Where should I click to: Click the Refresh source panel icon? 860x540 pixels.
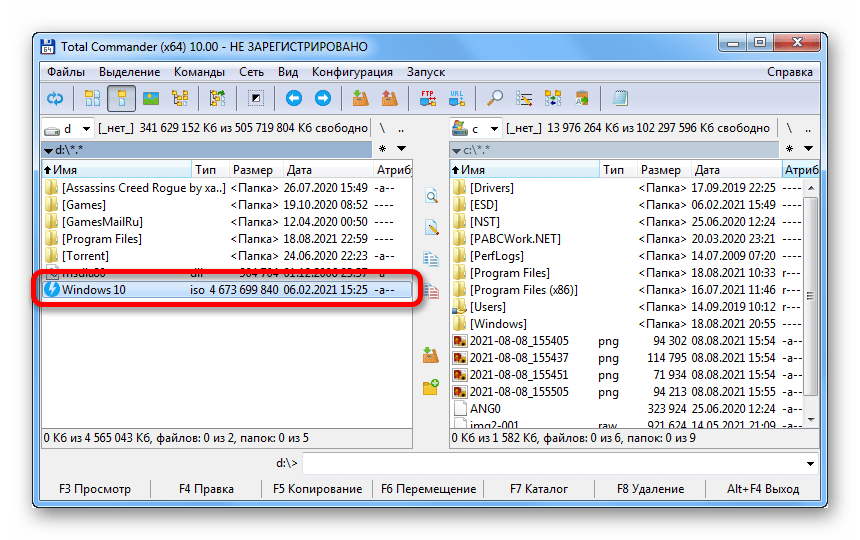pyautogui.click(x=55, y=98)
